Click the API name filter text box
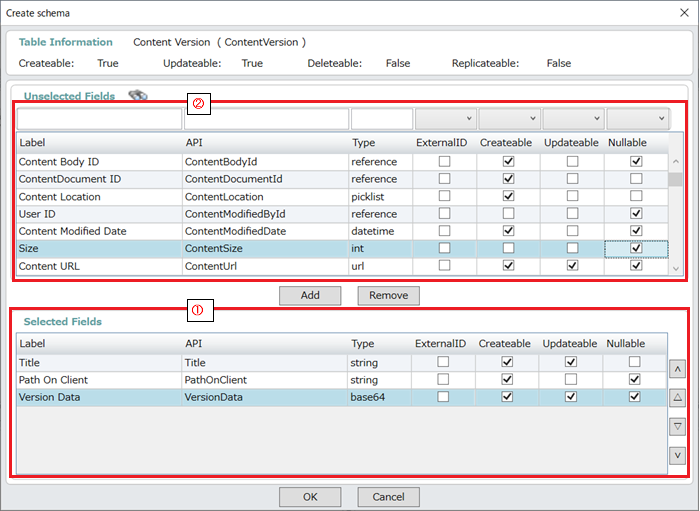The height and width of the screenshot is (511, 700). pyautogui.click(x=265, y=119)
